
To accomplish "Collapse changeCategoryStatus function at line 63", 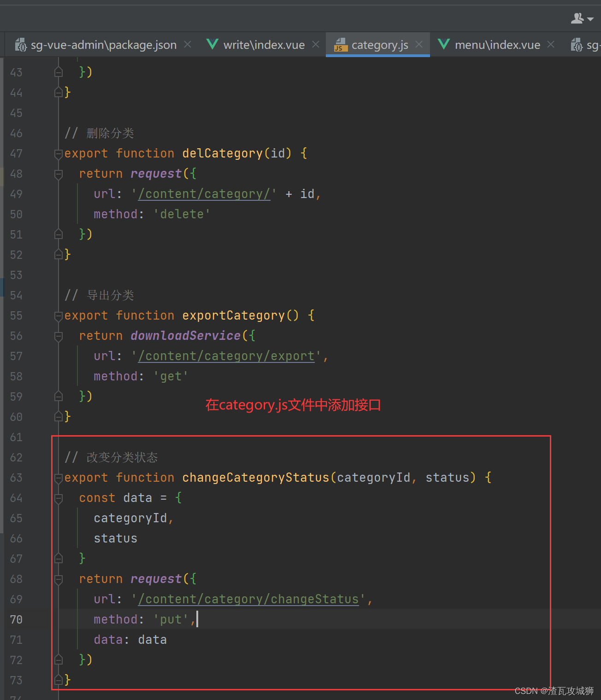I will [x=59, y=478].
